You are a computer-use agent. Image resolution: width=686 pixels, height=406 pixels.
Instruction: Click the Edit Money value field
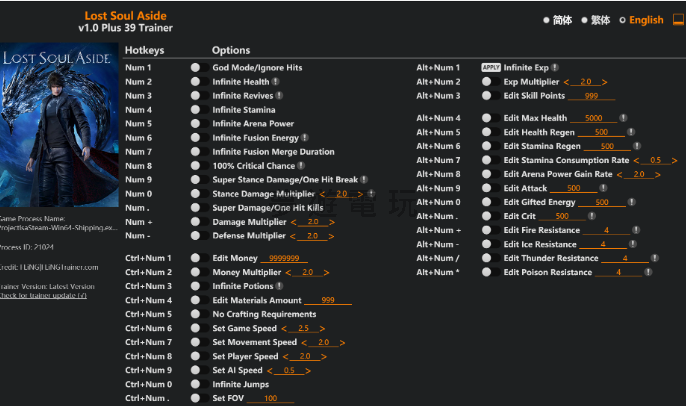point(284,258)
